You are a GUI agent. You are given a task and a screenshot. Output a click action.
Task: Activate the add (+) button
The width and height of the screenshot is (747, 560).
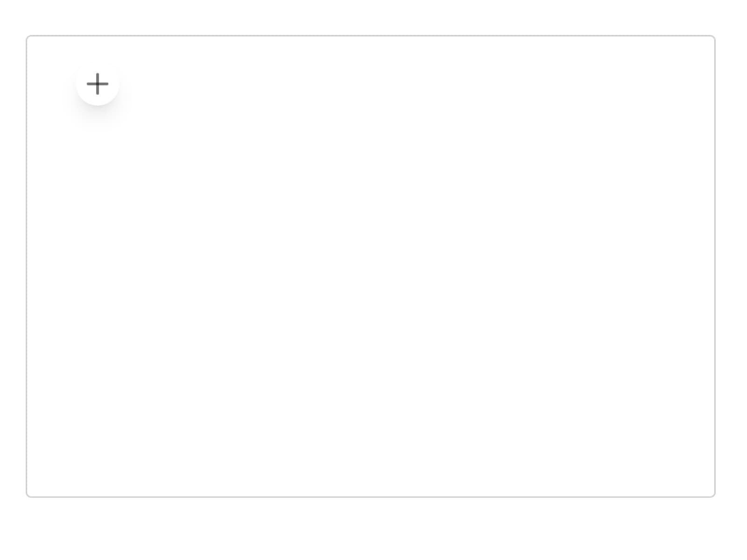(98, 84)
